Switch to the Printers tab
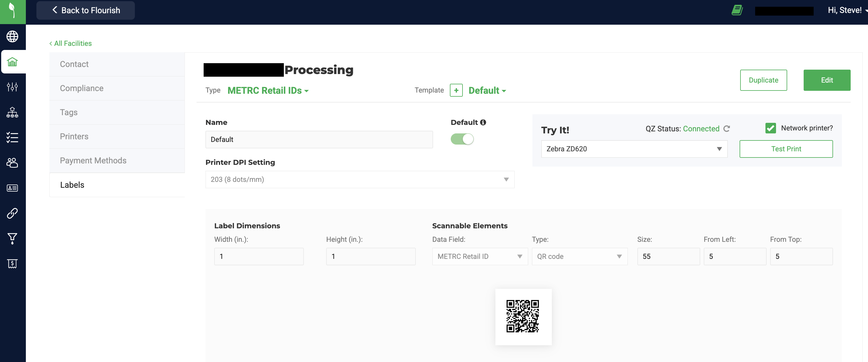Viewport: 868px width, 362px height. (x=74, y=137)
